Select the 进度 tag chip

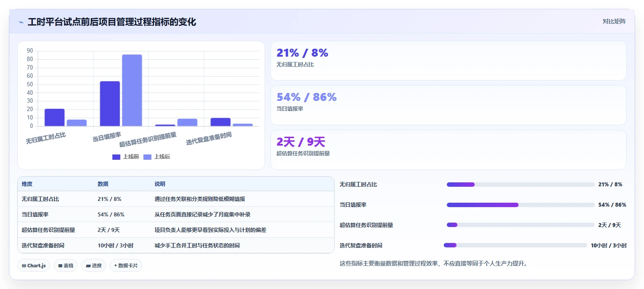(x=94, y=266)
